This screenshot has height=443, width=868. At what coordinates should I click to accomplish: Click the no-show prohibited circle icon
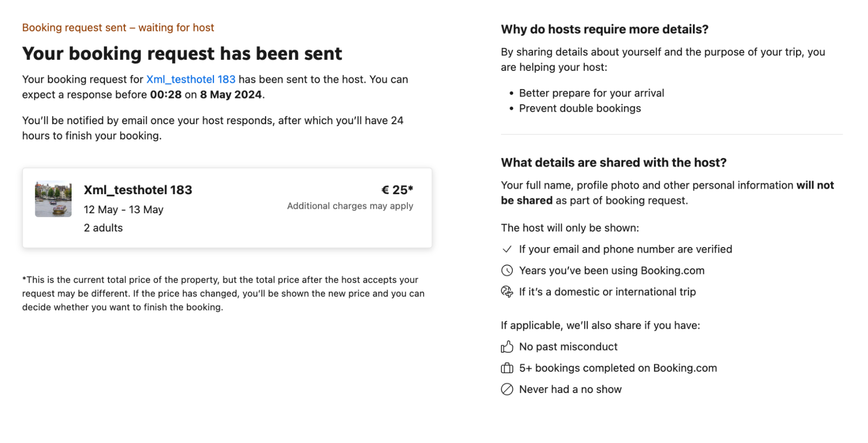point(507,389)
